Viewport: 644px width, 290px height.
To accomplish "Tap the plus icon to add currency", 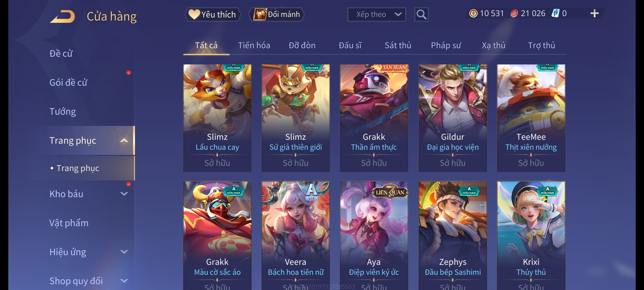I will point(595,13).
